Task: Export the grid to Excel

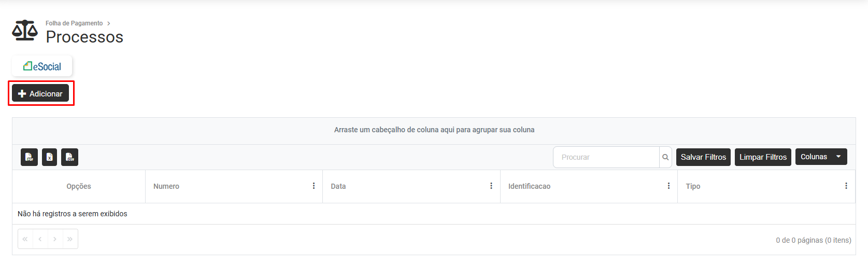Action: 50,157
